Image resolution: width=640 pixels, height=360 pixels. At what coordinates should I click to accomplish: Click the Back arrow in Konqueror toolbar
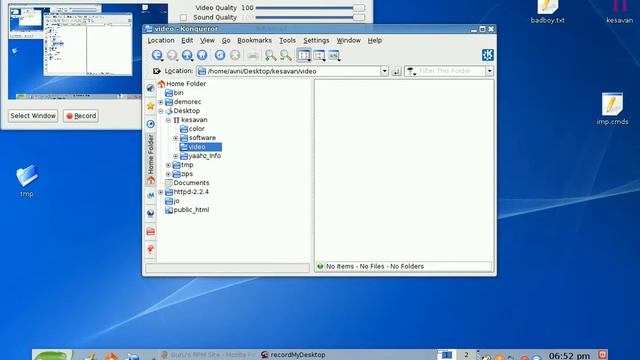pos(157,55)
